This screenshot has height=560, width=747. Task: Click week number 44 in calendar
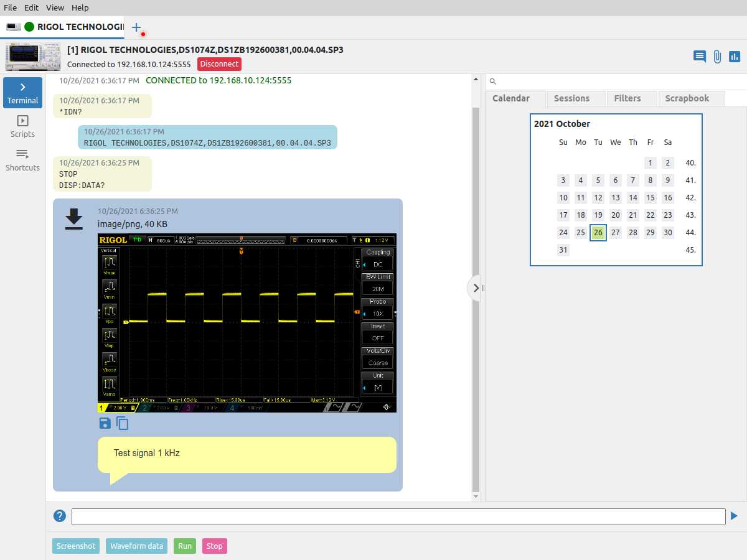[690, 233]
